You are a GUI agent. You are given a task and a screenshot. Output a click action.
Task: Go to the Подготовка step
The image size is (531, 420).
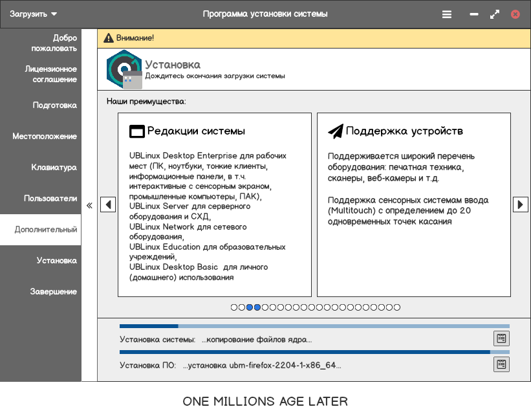54,105
